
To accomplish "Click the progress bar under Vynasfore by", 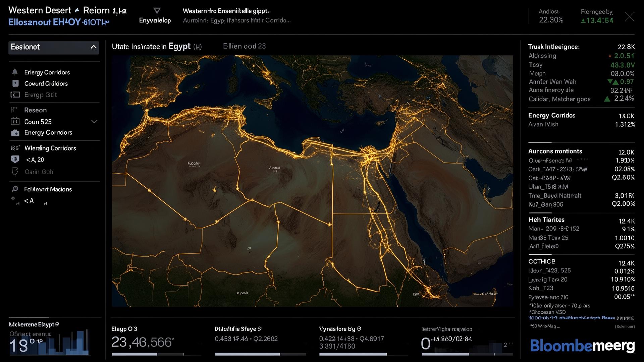I will point(353,354).
